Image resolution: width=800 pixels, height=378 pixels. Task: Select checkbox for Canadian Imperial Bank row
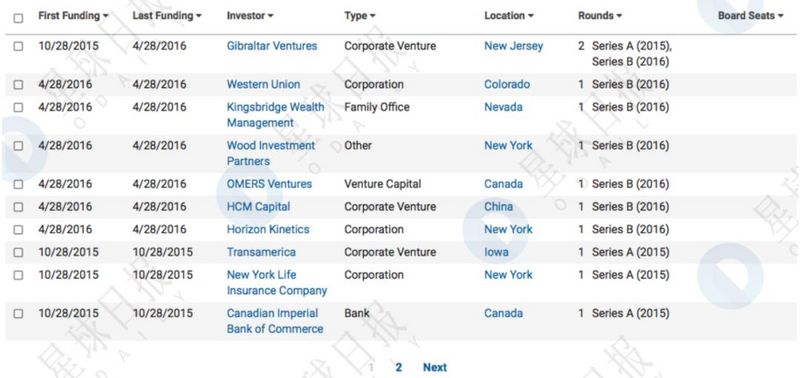[x=18, y=314]
